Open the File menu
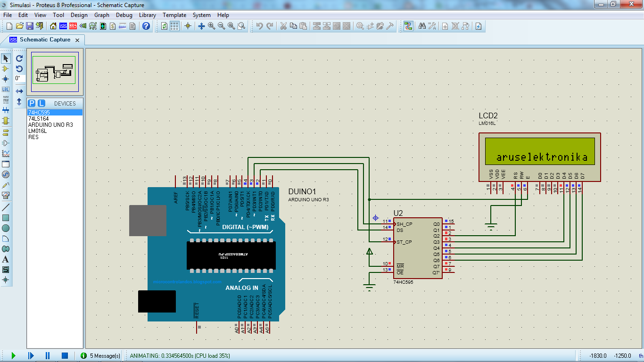644x362 pixels. [8, 15]
